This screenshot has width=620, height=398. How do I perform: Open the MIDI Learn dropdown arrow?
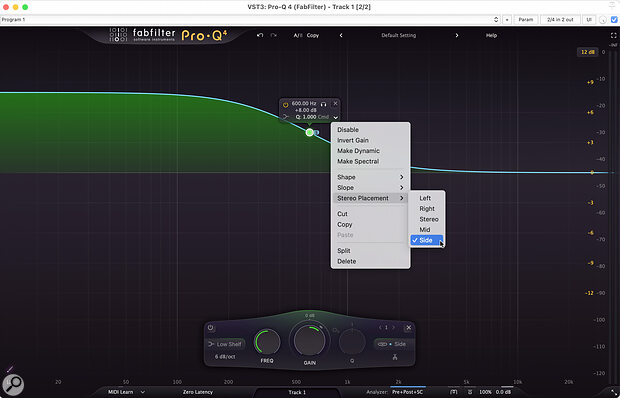[143, 392]
